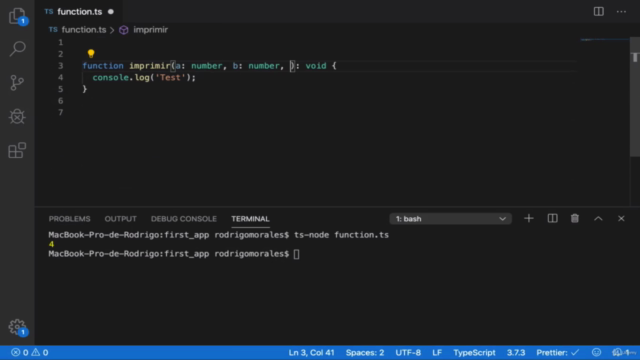The height and width of the screenshot is (360, 640).
Task: Click the editor vertical scrollbar
Action: pos(635,96)
